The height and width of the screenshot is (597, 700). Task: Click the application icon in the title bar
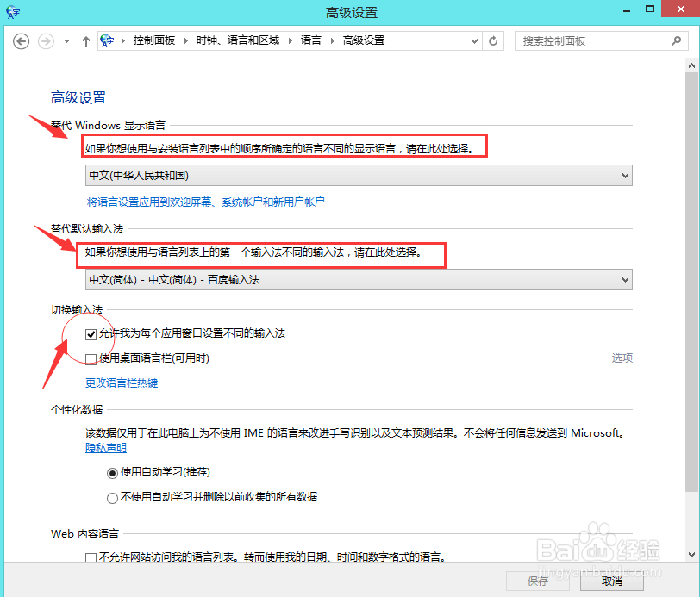[x=11, y=11]
